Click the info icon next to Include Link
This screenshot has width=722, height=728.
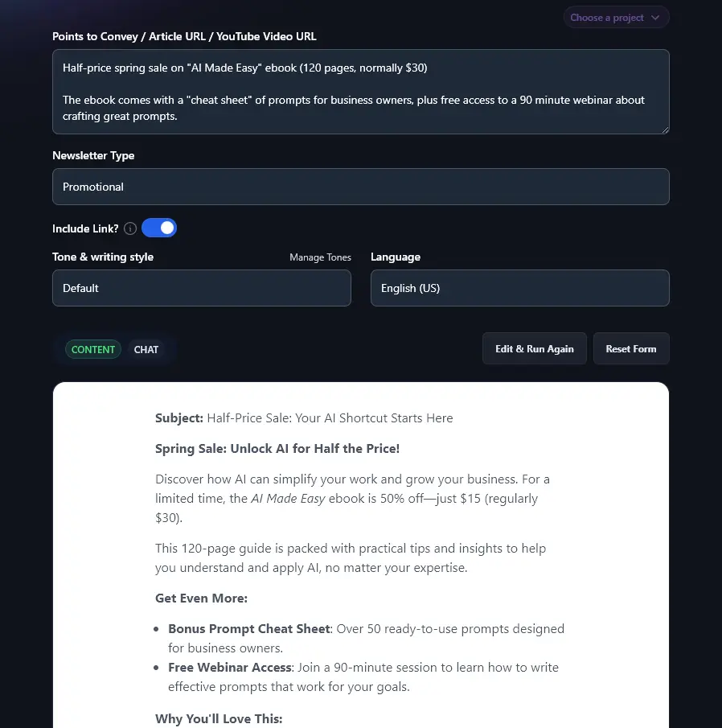click(x=129, y=228)
